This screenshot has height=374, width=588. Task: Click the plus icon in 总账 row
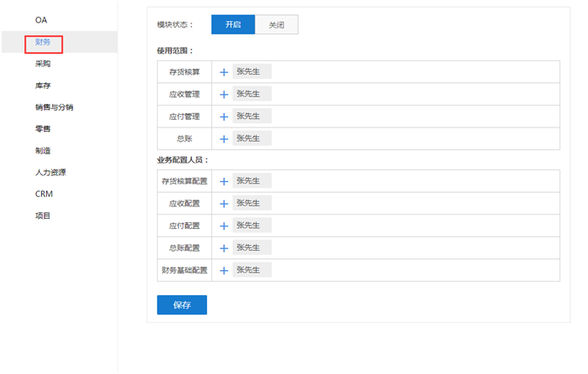coord(224,139)
